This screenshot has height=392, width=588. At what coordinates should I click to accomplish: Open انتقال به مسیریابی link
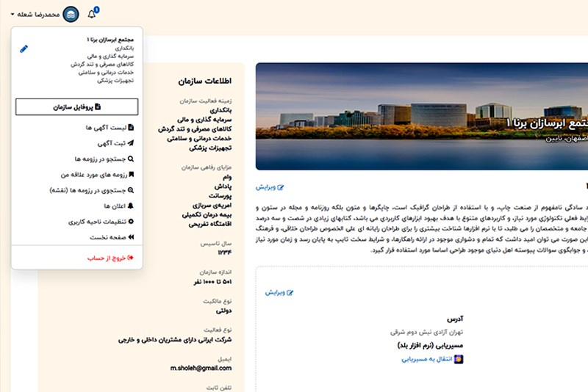tap(427, 360)
